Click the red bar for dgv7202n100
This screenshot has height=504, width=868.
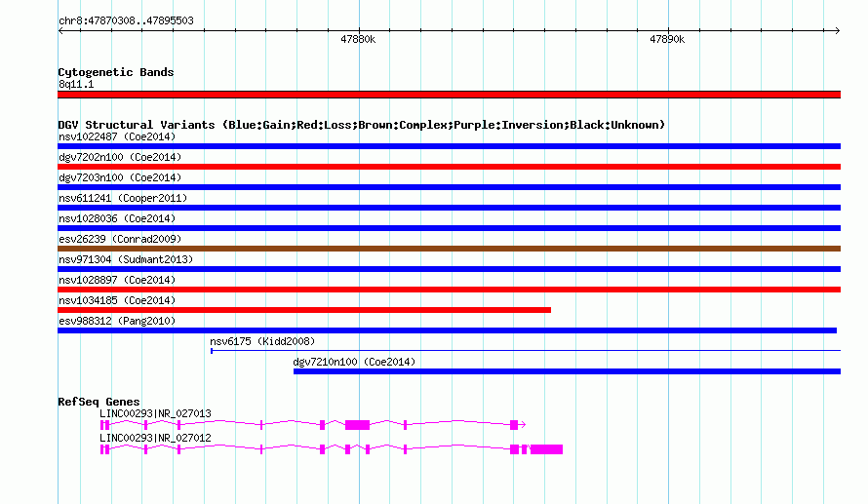449,167
